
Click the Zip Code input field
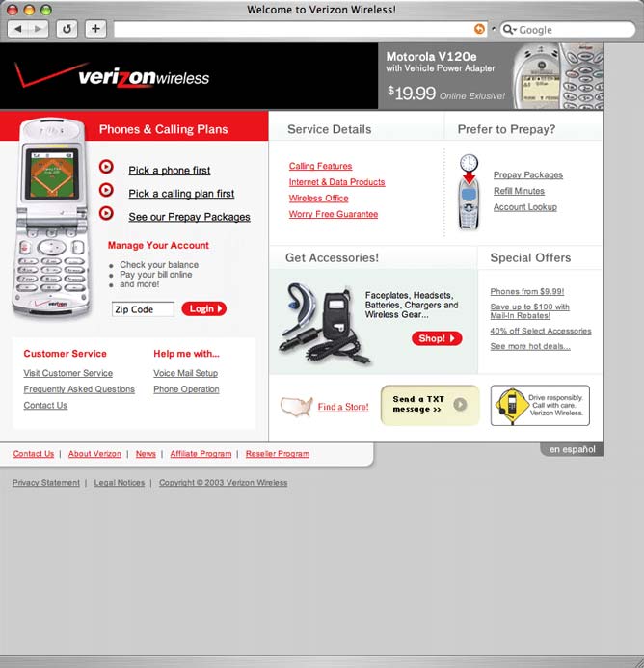coord(143,309)
